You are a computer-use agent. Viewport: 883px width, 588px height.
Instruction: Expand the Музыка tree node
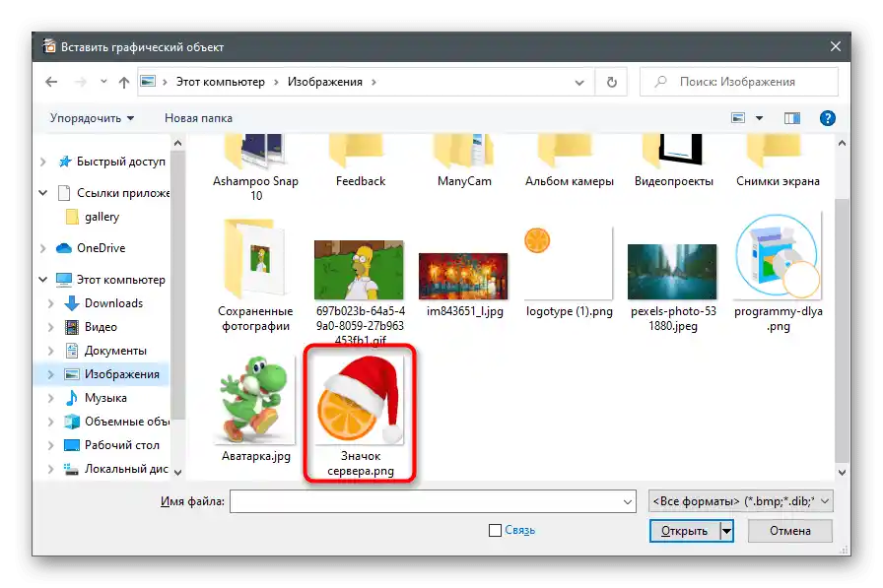click(x=51, y=398)
